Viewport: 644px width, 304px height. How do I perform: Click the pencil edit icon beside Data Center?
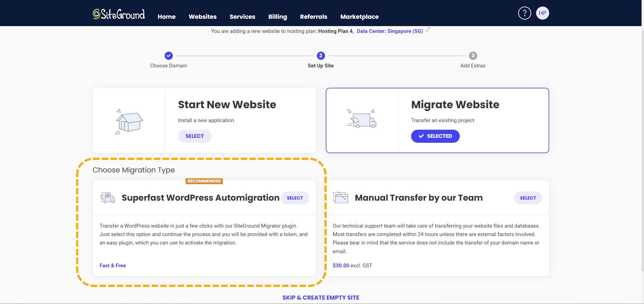428,29
